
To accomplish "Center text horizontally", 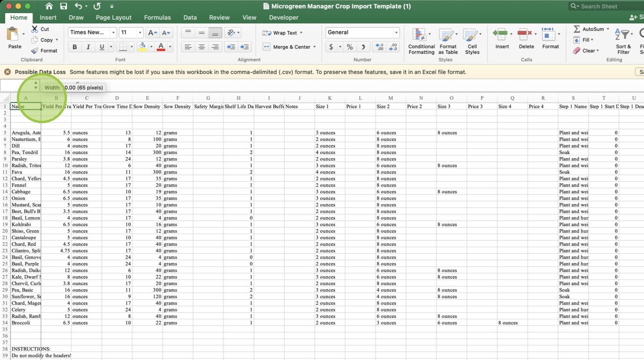I will (202, 47).
